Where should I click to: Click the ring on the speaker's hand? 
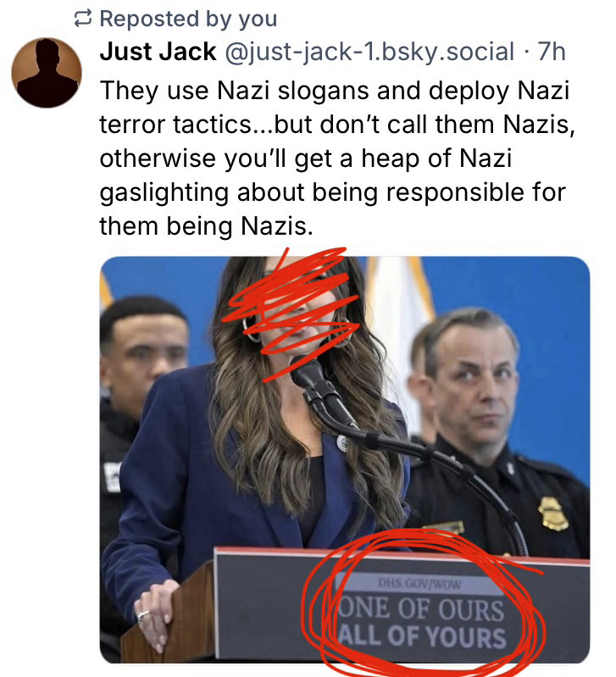click(x=143, y=615)
